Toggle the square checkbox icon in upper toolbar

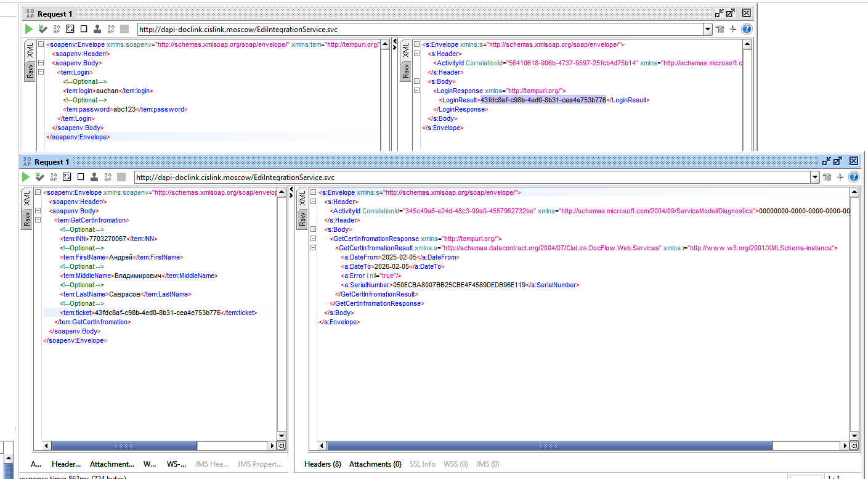pyautogui.click(x=84, y=29)
